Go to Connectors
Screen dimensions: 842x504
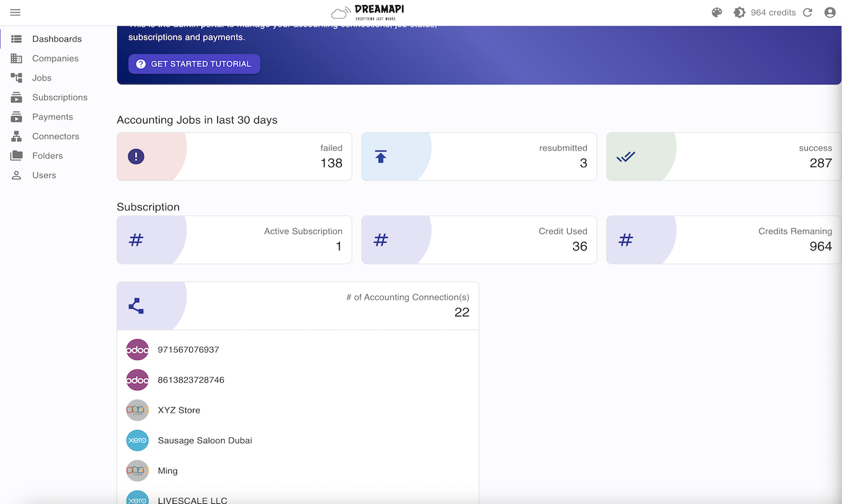tap(55, 137)
